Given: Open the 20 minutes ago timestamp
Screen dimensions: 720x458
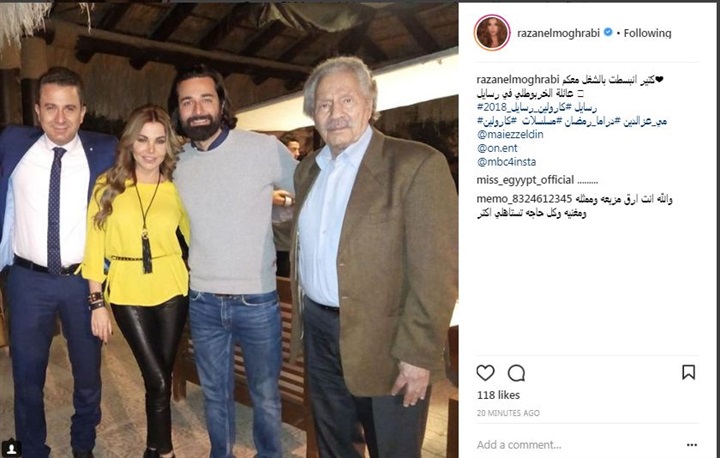Looking at the screenshot, I should click(508, 413).
